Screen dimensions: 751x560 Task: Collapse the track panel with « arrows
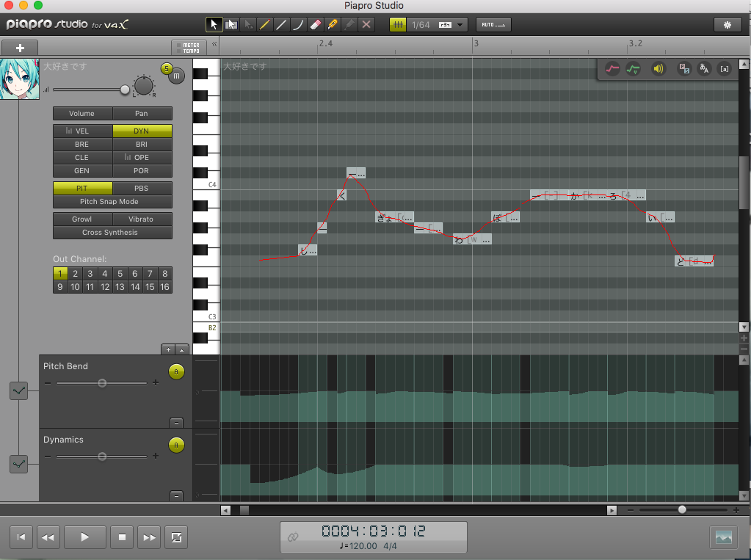tap(214, 44)
